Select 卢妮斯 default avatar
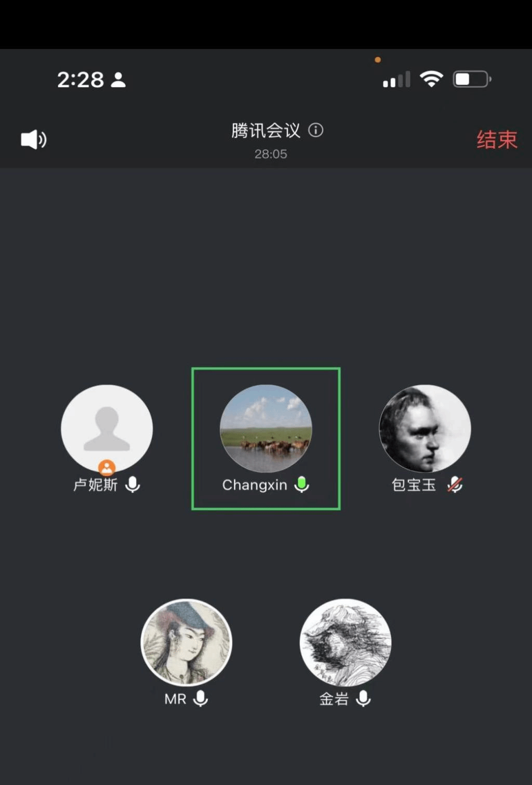 [107, 428]
